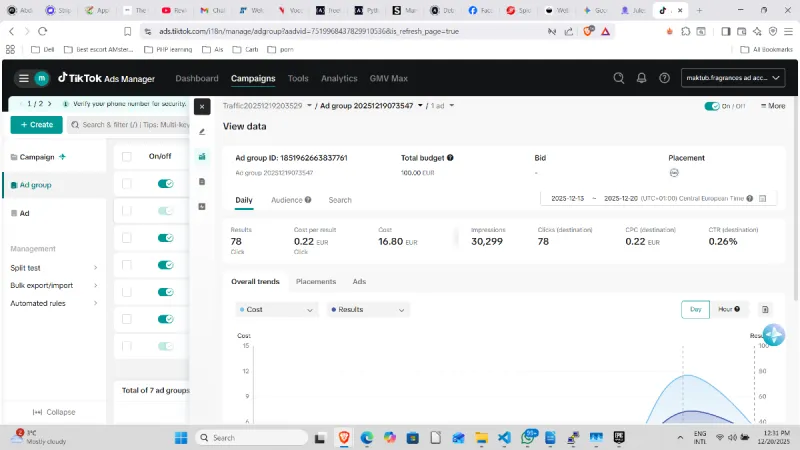Click the floating blue sparkle assistant icon
The height and width of the screenshot is (450, 800).
click(x=773, y=336)
